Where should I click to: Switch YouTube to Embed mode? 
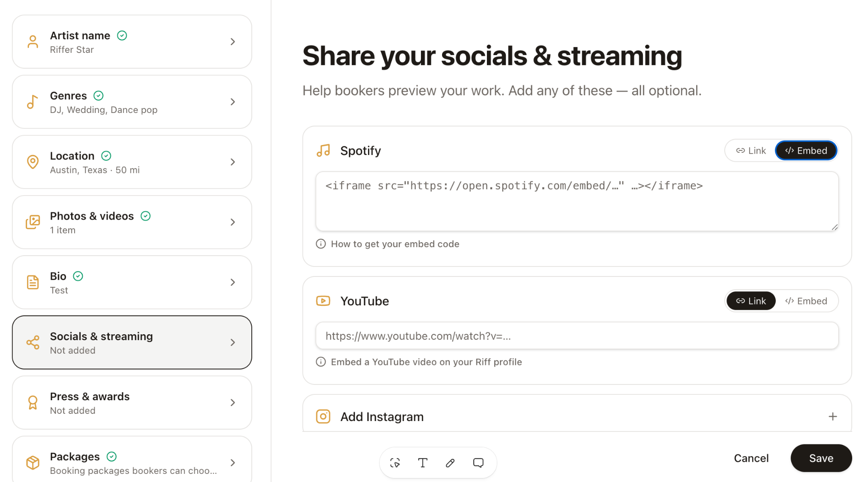coord(806,301)
